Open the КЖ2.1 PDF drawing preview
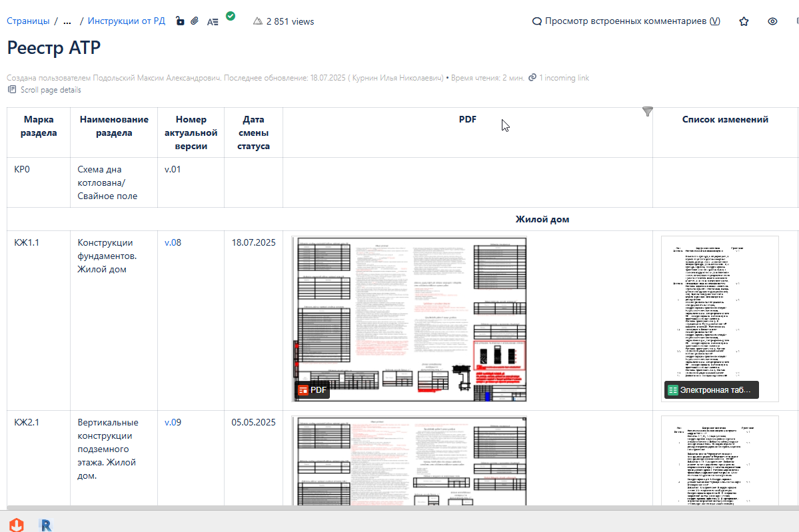The image size is (799, 532). pyautogui.click(x=409, y=461)
